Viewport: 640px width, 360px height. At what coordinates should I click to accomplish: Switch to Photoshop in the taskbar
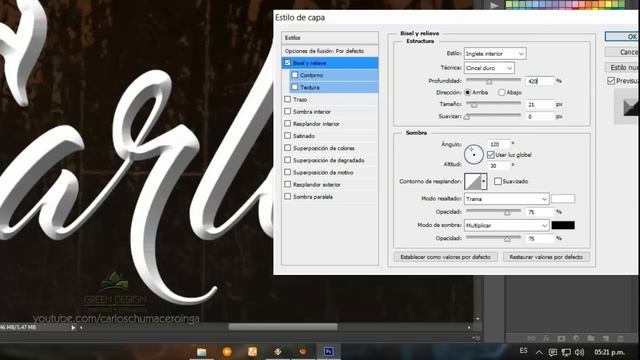[329, 351]
